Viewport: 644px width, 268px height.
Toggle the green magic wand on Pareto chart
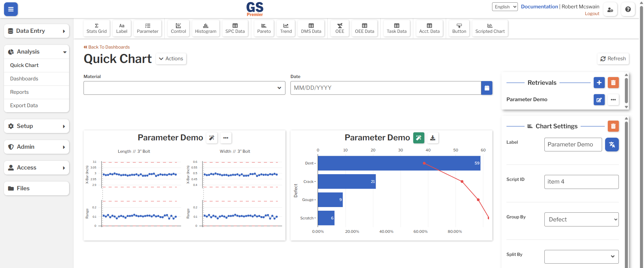[x=419, y=138]
